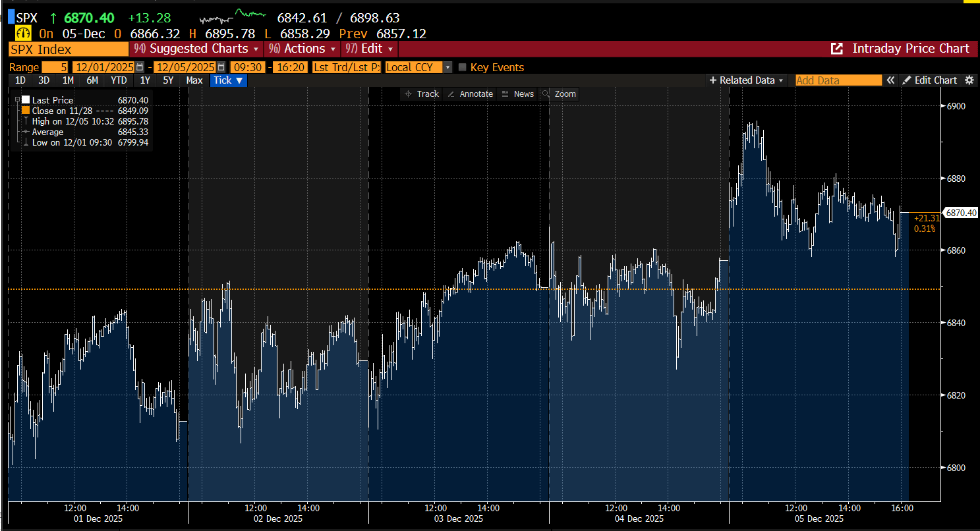Click the Last Price legend value 6870.40
The height and width of the screenshot is (531, 980).
(133, 100)
